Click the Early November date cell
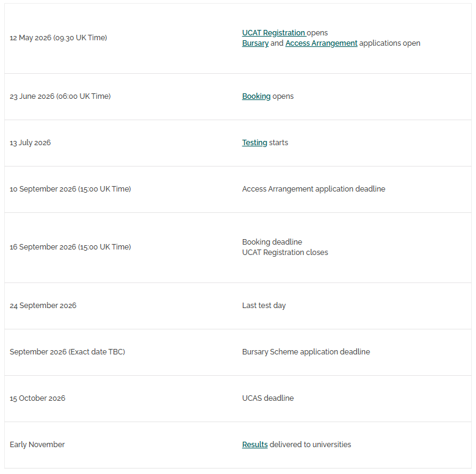The image size is (476, 474). (x=37, y=445)
